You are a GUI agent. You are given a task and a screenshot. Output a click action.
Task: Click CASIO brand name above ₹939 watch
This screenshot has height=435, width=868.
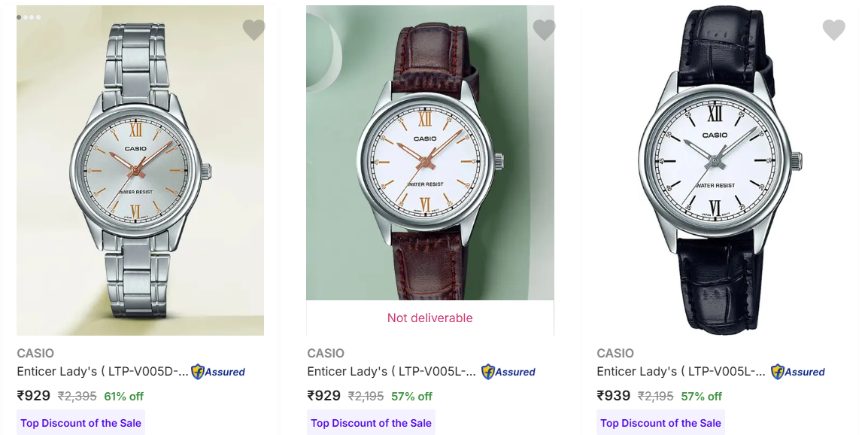tap(615, 353)
